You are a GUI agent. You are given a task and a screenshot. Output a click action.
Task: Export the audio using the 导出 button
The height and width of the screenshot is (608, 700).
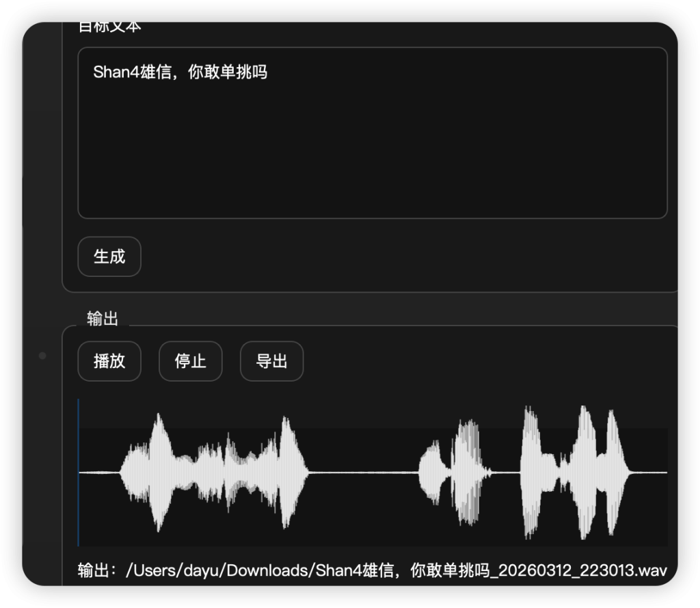pos(271,361)
